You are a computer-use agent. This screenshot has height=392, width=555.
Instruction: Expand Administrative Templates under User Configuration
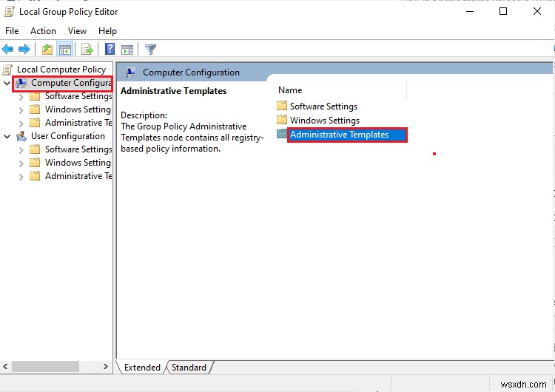(x=21, y=177)
